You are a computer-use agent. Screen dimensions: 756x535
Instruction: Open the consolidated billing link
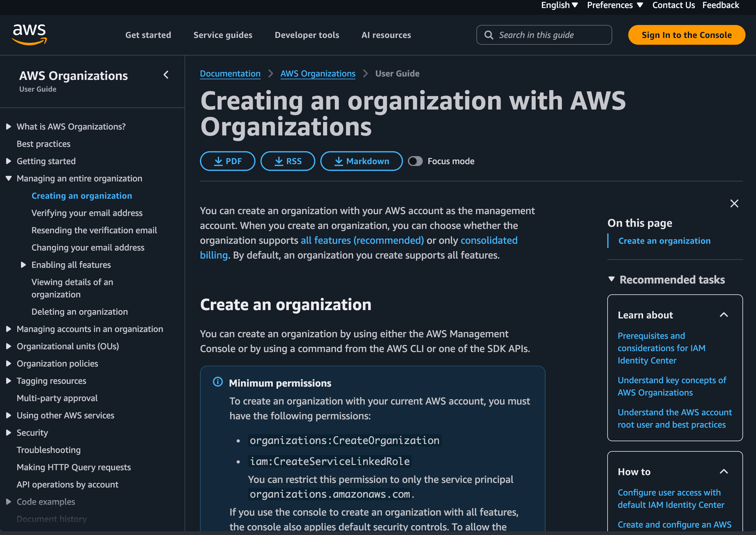489,240
